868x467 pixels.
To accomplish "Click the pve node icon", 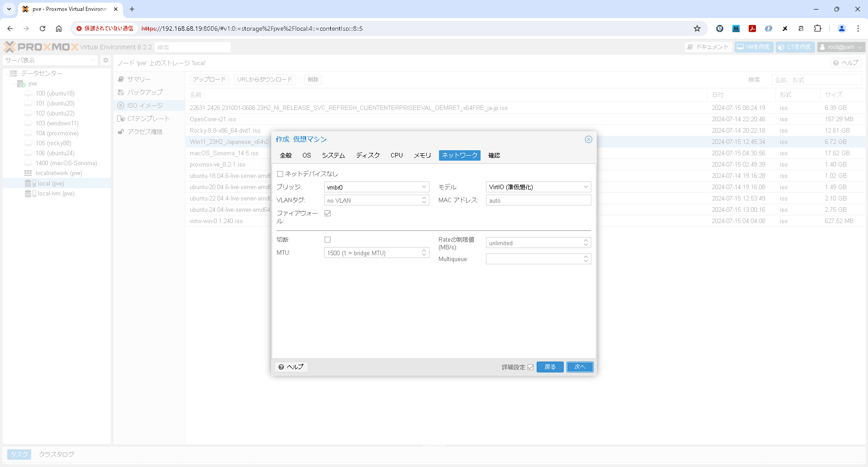I will click(x=21, y=84).
